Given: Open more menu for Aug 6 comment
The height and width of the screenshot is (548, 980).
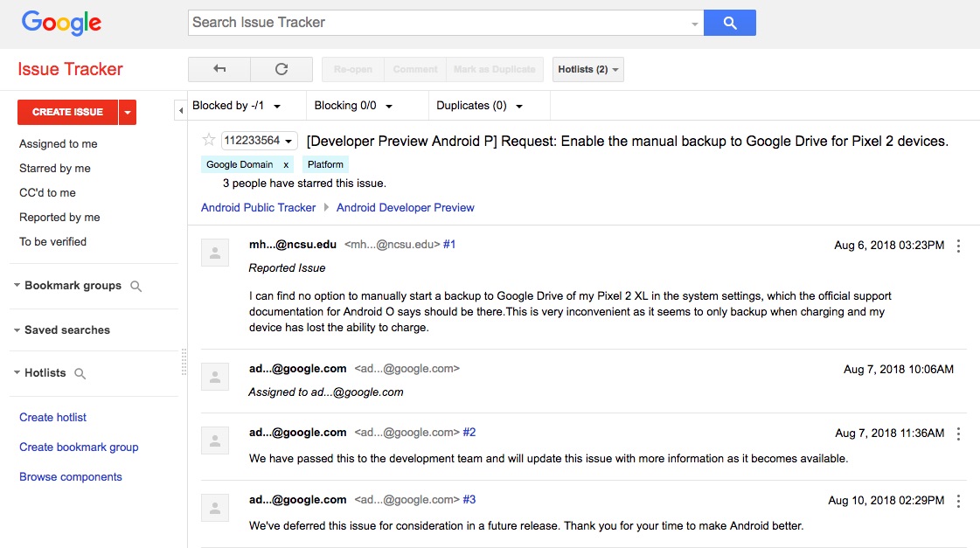Looking at the screenshot, I should (958, 246).
